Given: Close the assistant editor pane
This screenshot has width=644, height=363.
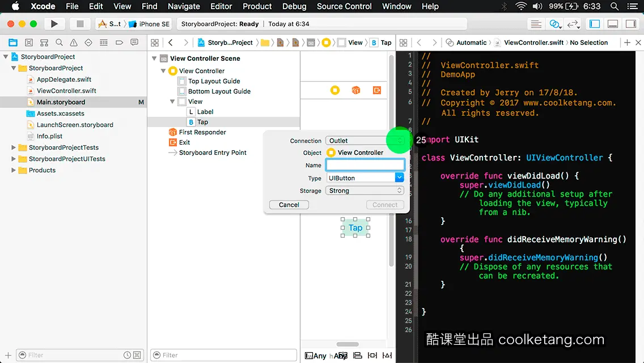Looking at the screenshot, I should [638, 43].
